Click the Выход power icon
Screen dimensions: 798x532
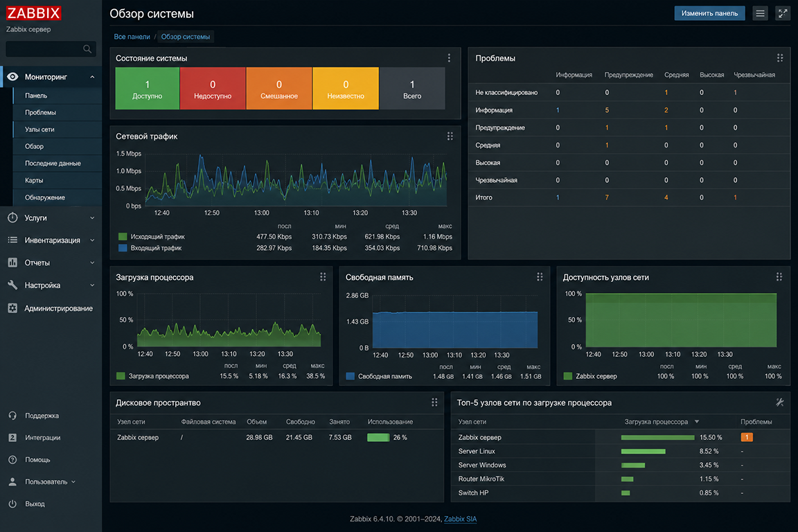(x=12, y=504)
